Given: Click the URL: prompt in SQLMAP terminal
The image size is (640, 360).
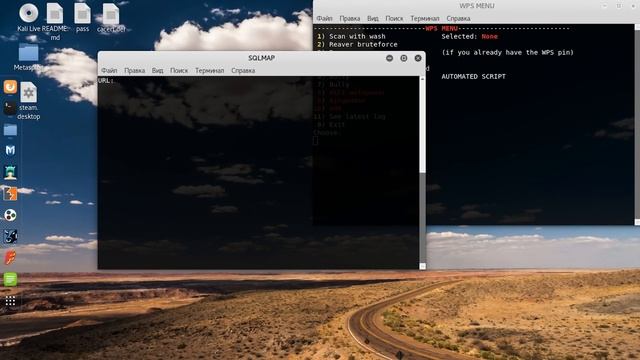Looking at the screenshot, I should click(x=105, y=80).
